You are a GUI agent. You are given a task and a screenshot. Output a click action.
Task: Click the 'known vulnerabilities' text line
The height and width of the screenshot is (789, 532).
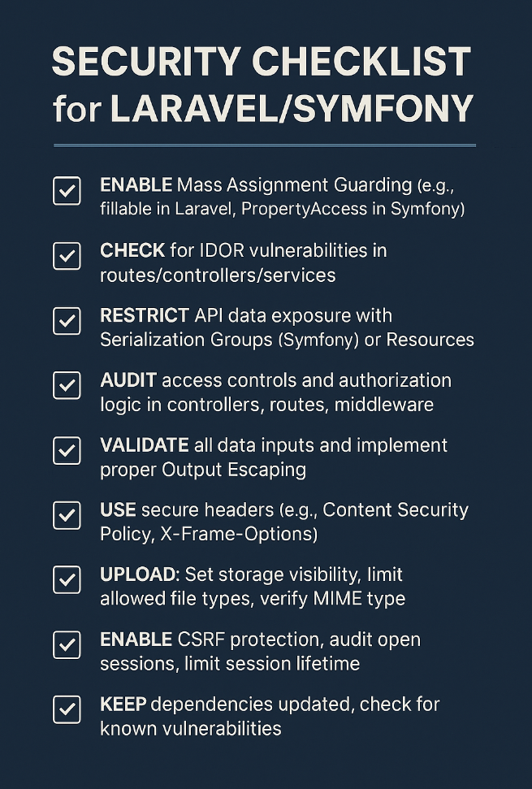(x=191, y=728)
